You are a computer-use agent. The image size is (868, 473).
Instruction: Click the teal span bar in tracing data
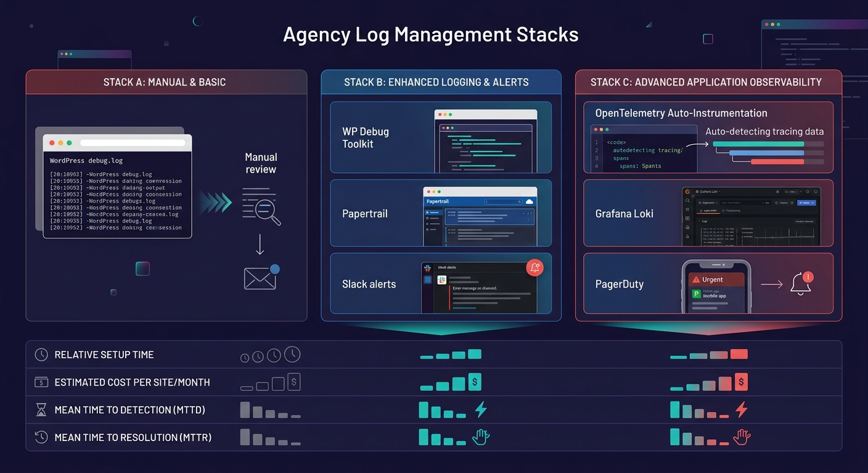point(758,144)
